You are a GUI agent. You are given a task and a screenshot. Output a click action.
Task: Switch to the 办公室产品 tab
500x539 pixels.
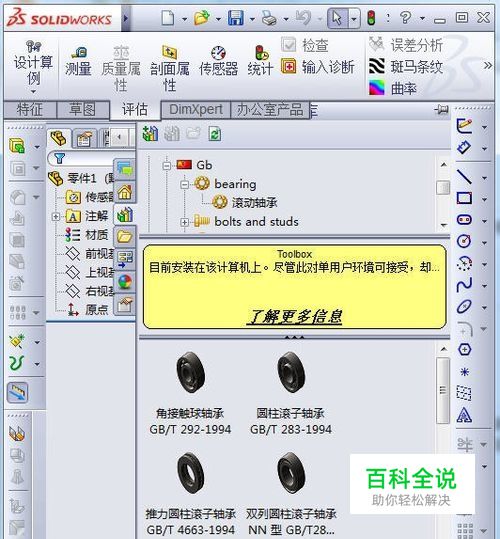[270, 110]
